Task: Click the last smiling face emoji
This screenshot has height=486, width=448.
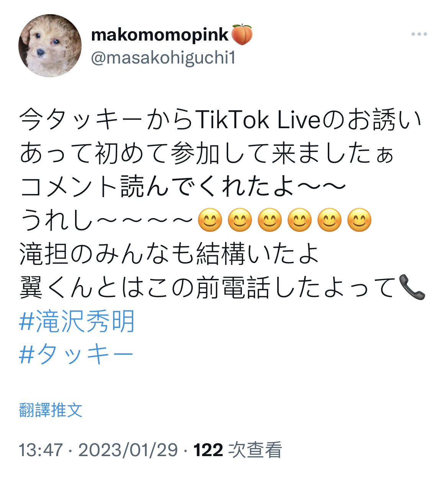Action: pyautogui.click(x=359, y=220)
